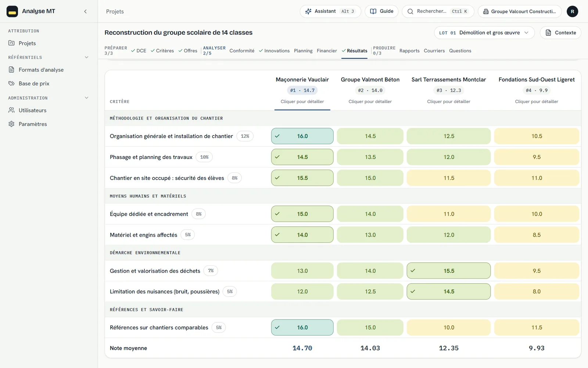Open Fondations Sud-Ouest Ligeret column details
This screenshot has height=368, width=588.
coord(537,102)
